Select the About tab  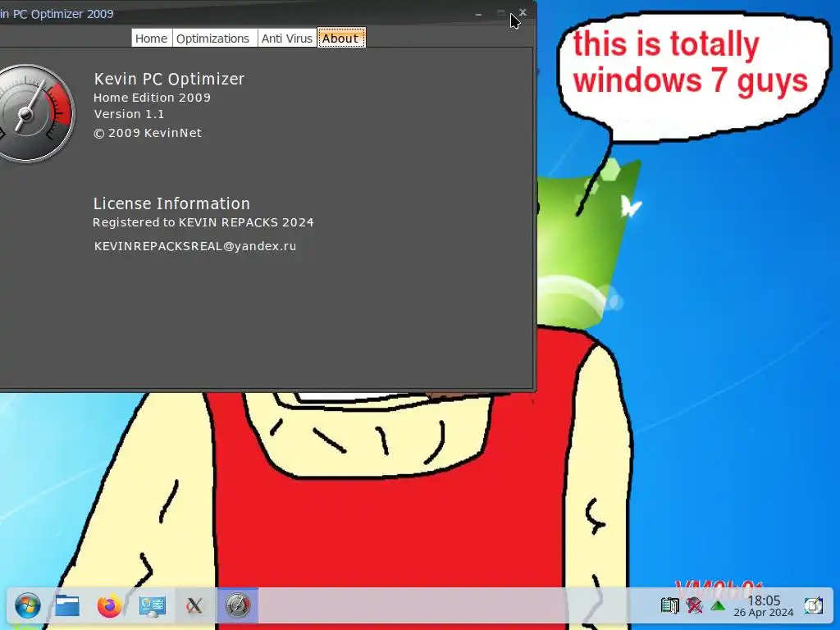[x=341, y=38]
